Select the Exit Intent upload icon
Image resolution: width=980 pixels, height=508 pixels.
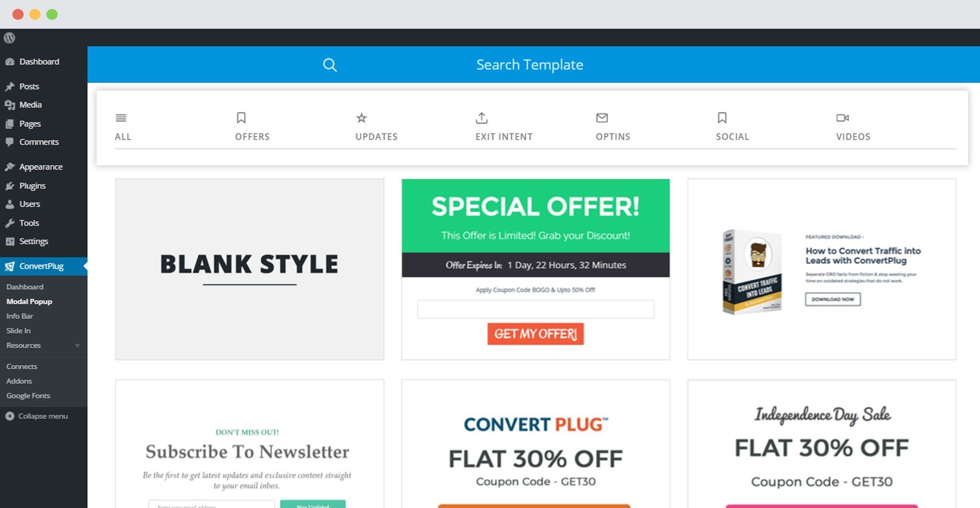coord(481,118)
